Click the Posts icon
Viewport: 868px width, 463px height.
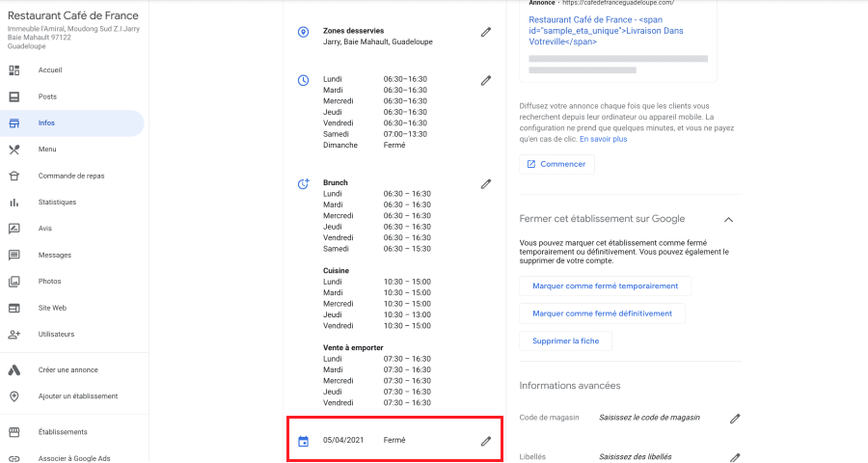tap(14, 96)
